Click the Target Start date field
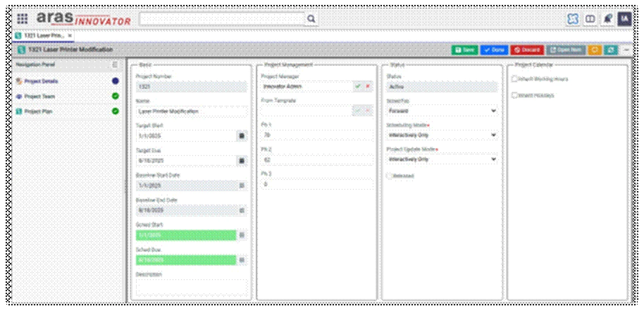 (186, 136)
